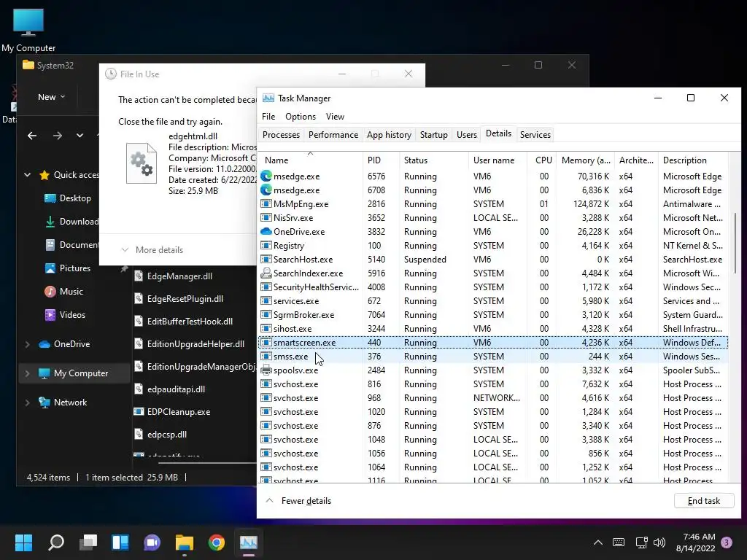
Task: Sort by CPU column header
Action: [x=543, y=160]
